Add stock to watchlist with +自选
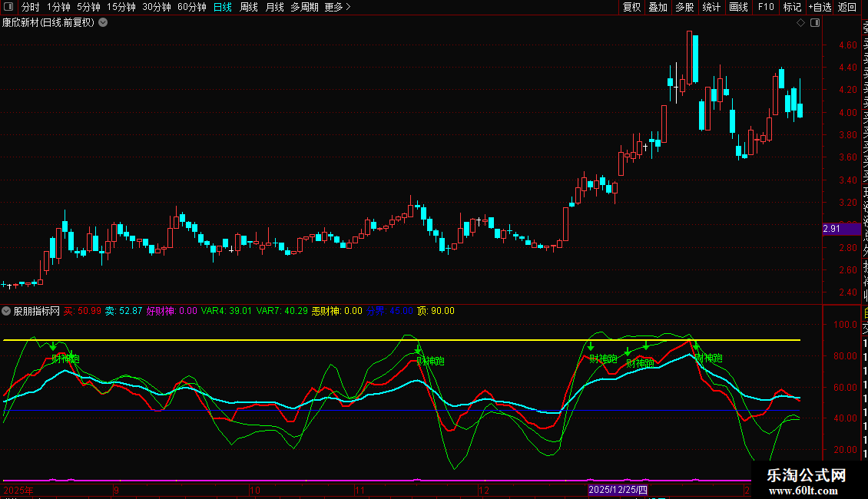Image resolution: width=868 pixels, height=499 pixels. pyautogui.click(x=819, y=7)
